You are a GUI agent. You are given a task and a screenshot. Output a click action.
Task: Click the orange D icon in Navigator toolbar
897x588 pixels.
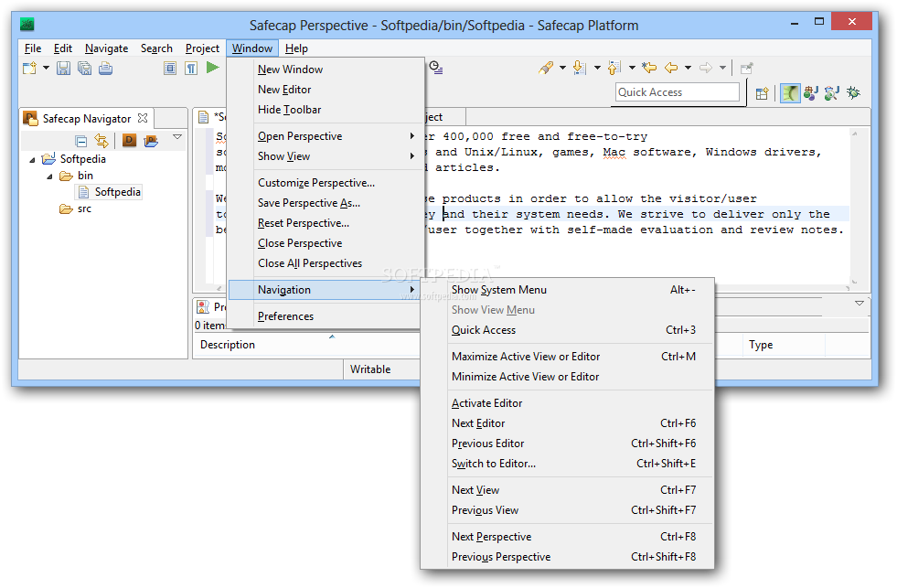[x=129, y=140]
